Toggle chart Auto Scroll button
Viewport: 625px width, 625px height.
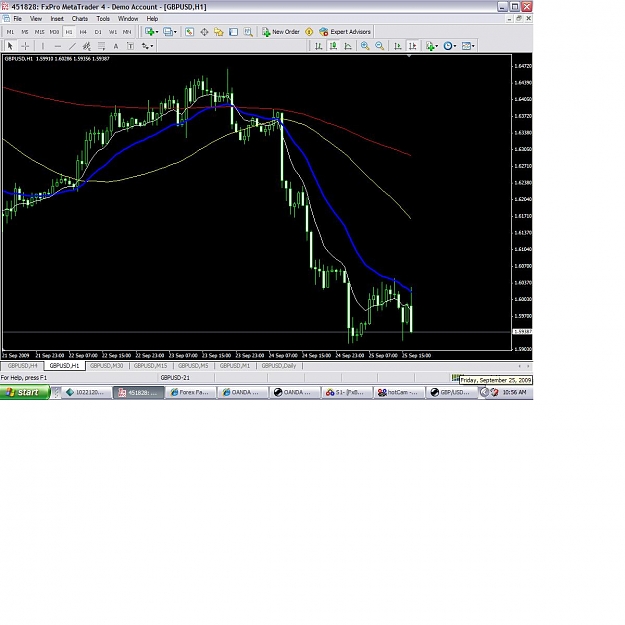[x=398, y=46]
